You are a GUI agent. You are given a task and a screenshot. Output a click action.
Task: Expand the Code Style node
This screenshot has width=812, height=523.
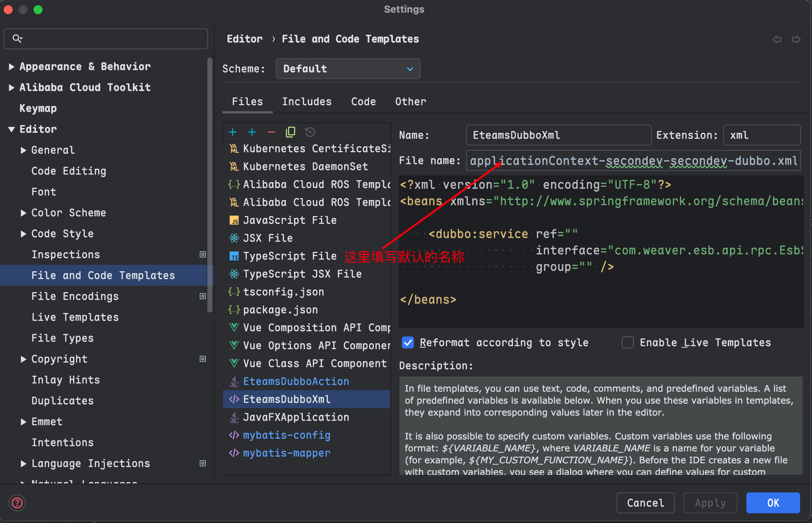(23, 234)
